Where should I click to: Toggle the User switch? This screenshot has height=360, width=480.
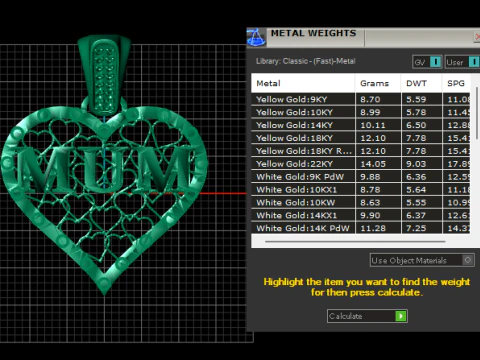pyautogui.click(x=474, y=62)
